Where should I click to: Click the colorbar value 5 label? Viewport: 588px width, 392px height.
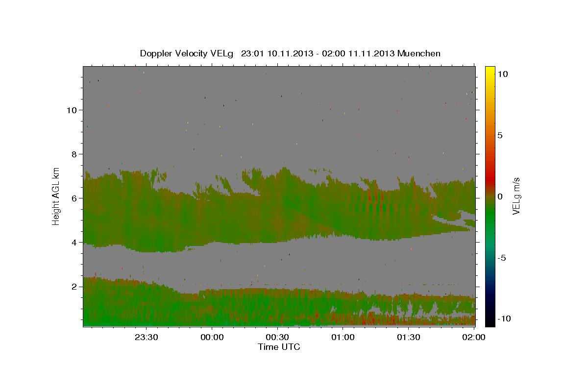click(500, 135)
